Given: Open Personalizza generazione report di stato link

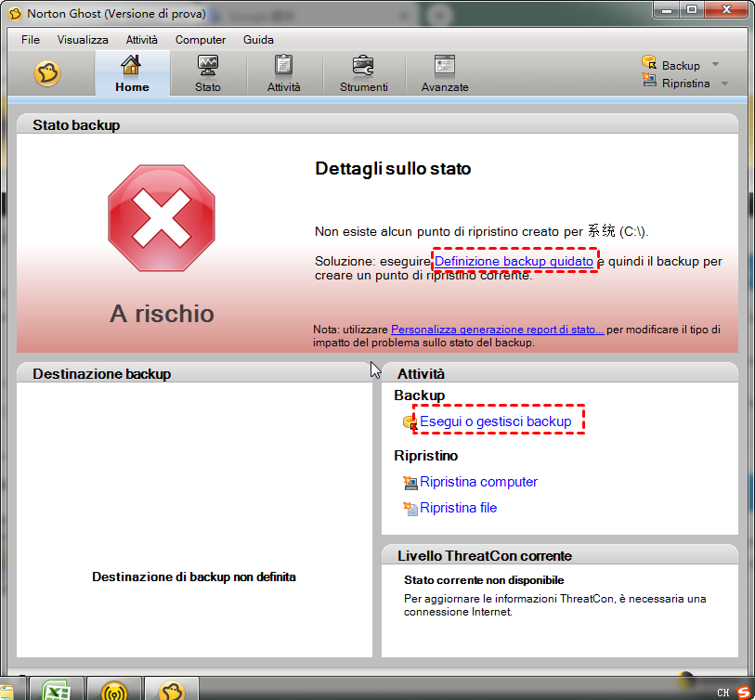Looking at the screenshot, I should tap(498, 330).
